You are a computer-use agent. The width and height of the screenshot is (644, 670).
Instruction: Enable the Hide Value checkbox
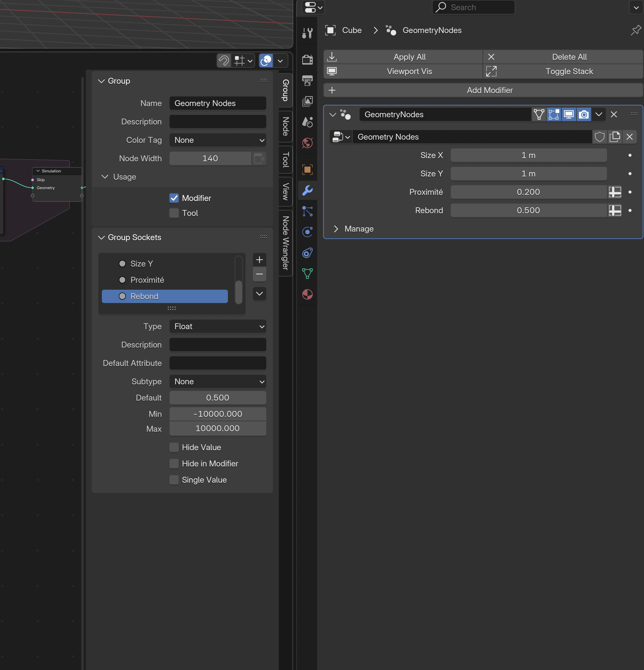click(x=174, y=447)
